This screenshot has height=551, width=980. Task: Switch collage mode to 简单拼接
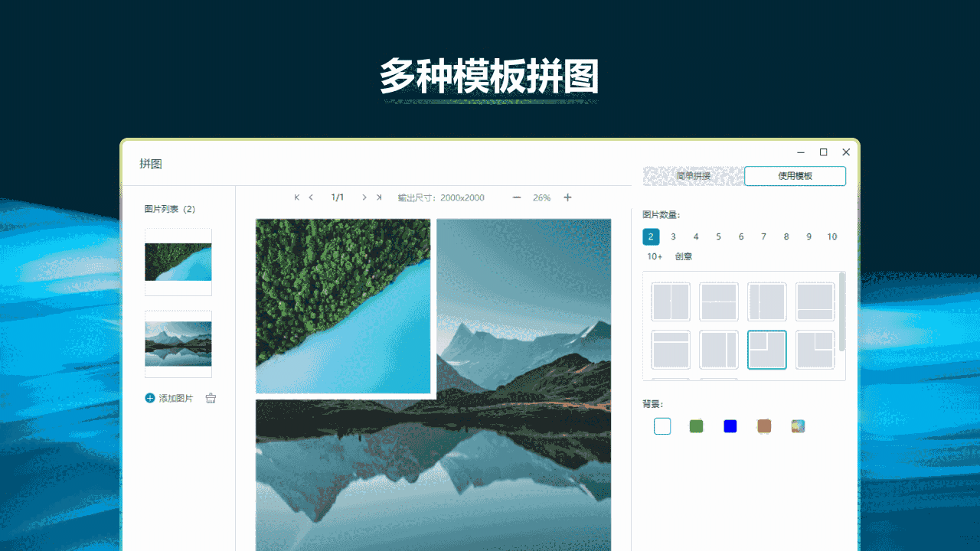pos(693,175)
